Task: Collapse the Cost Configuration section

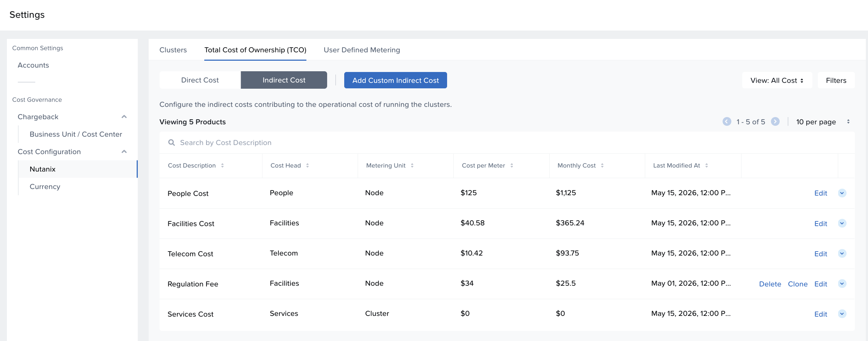Action: (124, 152)
